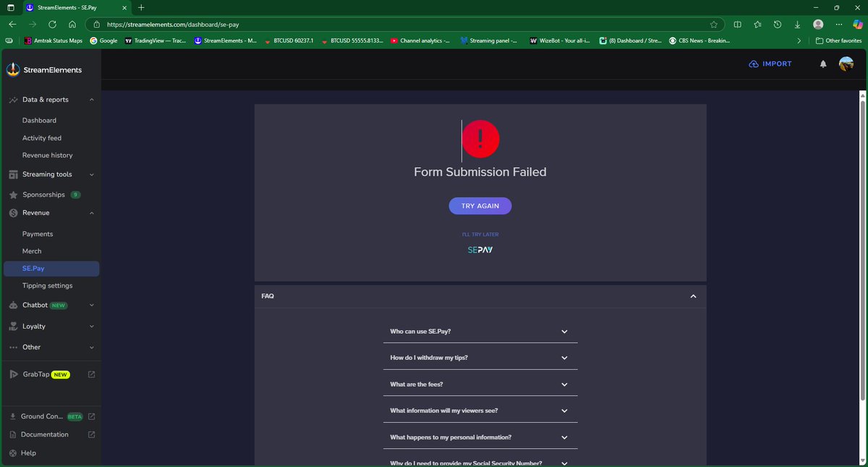Click the I'll try later link
This screenshot has height=467, width=868.
480,235
